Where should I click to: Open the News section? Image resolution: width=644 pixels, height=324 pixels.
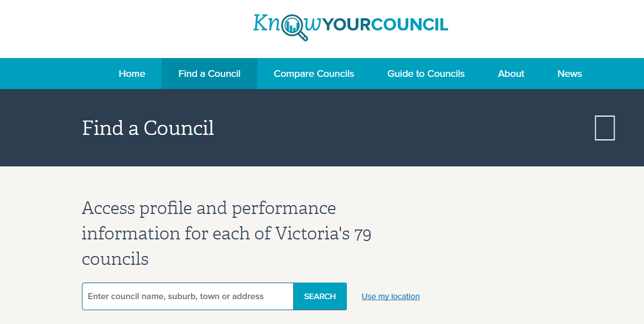(x=570, y=74)
